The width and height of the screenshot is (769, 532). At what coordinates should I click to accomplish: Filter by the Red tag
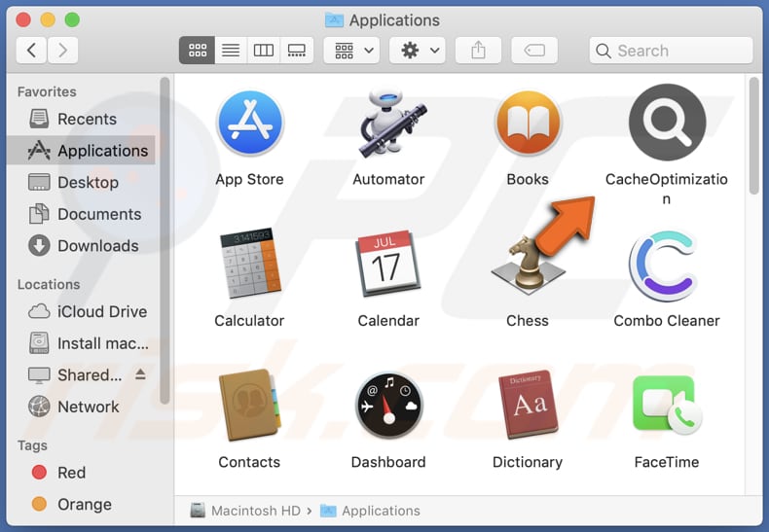(x=82, y=473)
